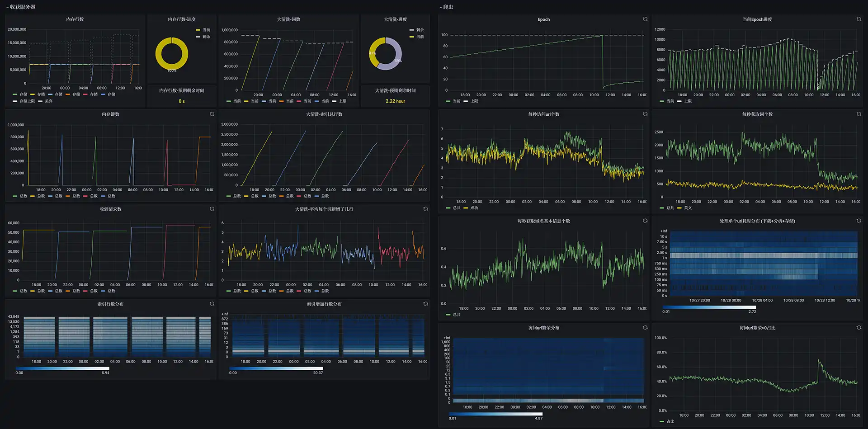Toggle 上限 series in Epoch legend
Screen dimensions: 868x429
(x=471, y=101)
